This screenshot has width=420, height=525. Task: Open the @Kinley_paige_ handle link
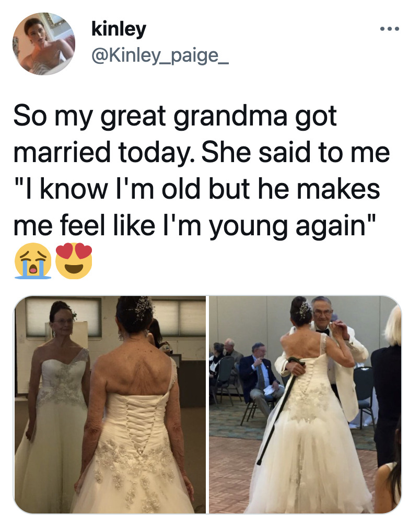coord(160,55)
